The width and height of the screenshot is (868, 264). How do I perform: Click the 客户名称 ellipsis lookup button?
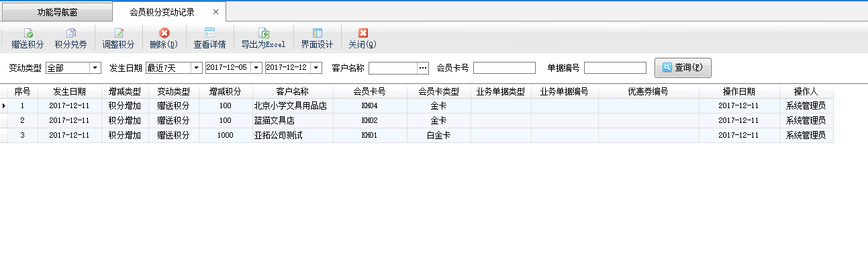pos(423,68)
